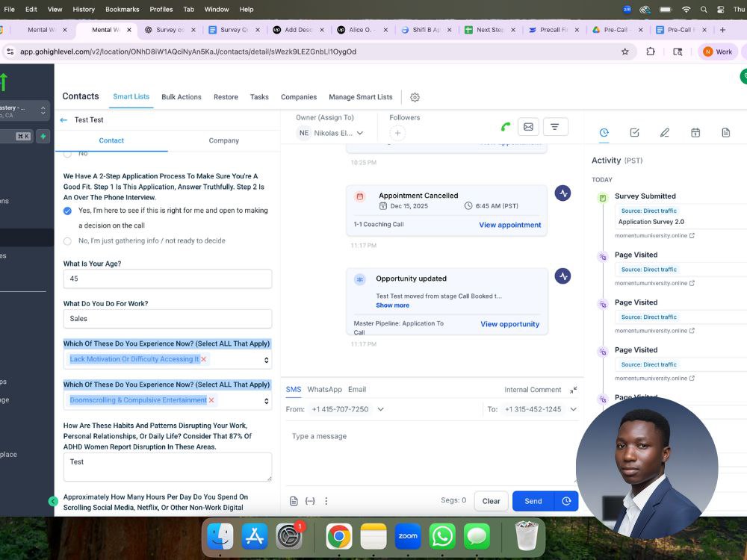The image size is (747, 560).
Task: Switch composer to Email tab
Action: click(x=357, y=390)
